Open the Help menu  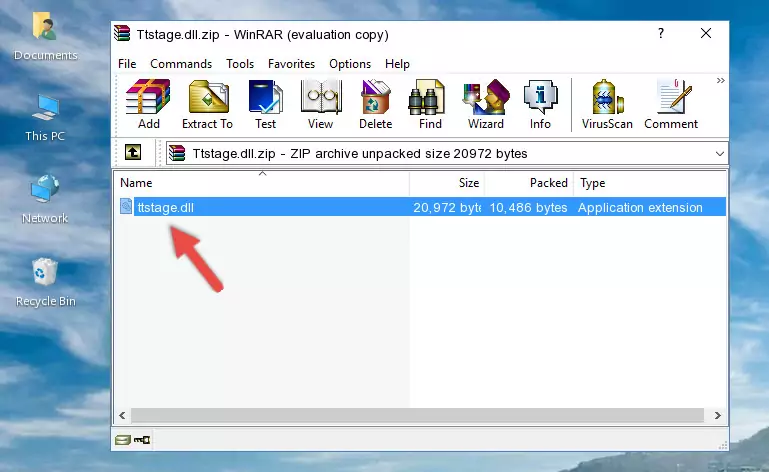point(397,64)
